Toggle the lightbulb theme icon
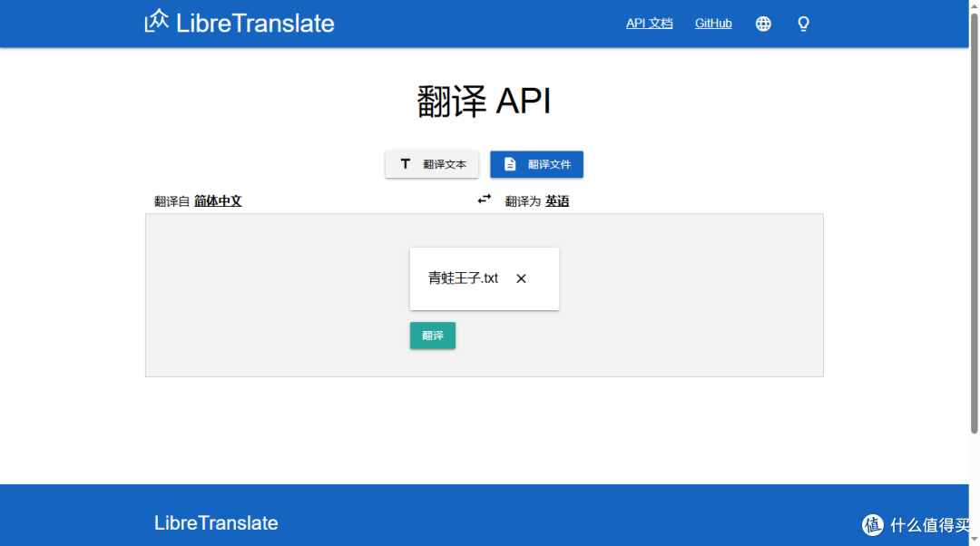The height and width of the screenshot is (546, 980). pyautogui.click(x=804, y=24)
